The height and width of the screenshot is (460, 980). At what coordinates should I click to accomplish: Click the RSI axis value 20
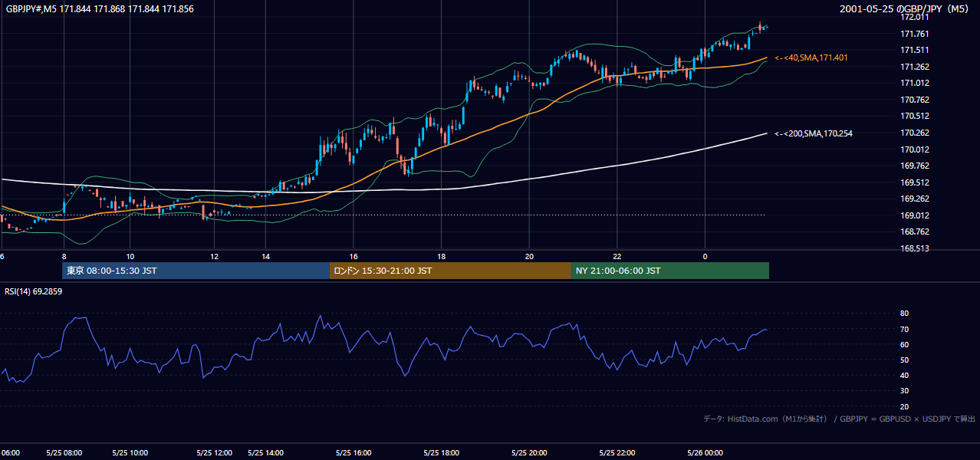[x=904, y=406]
